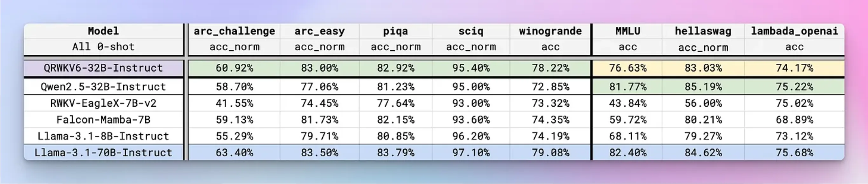
Task: Click the arc_easy column header
Action: 319,32
